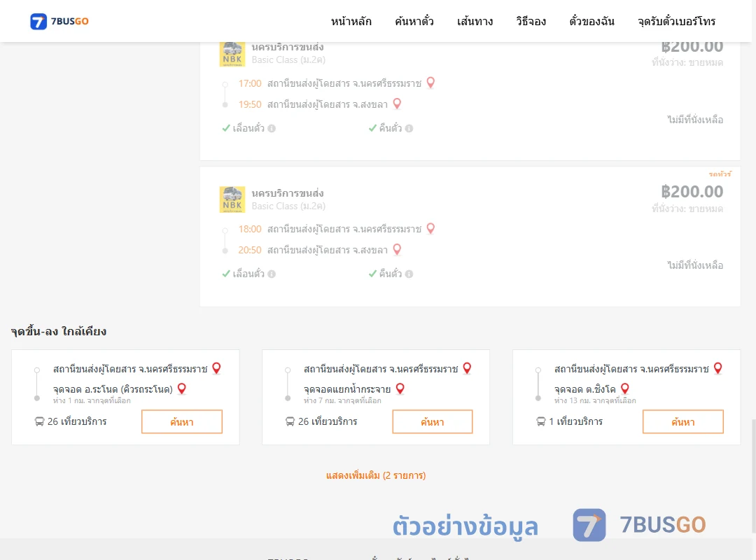
Task: Click ห่าง 13 กม. จากจุดที่เลือก text
Action: point(595,401)
